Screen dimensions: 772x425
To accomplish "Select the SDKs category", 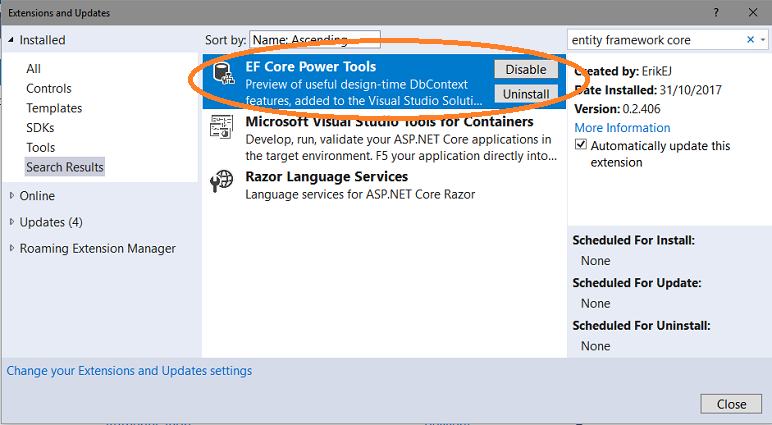I will (40, 128).
